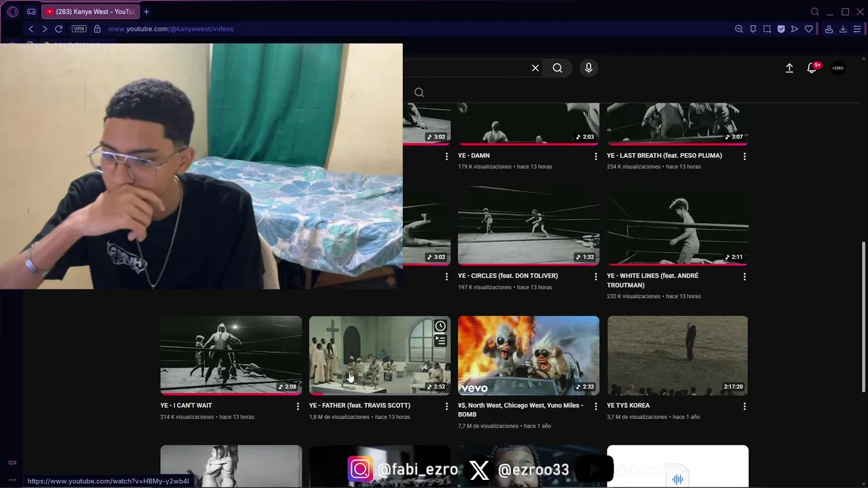Add FATHER video to Watch Later

point(440,326)
